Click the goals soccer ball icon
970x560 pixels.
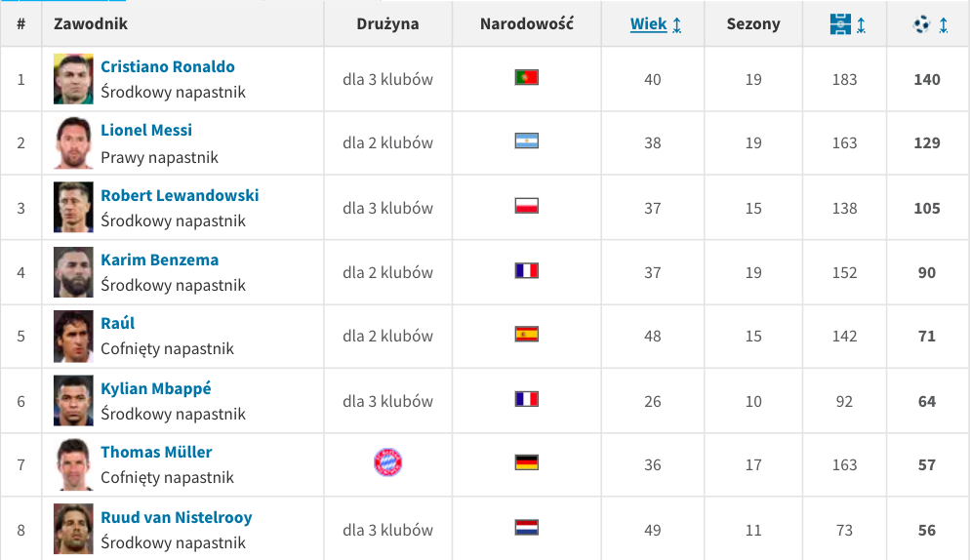pyautogui.click(x=922, y=24)
